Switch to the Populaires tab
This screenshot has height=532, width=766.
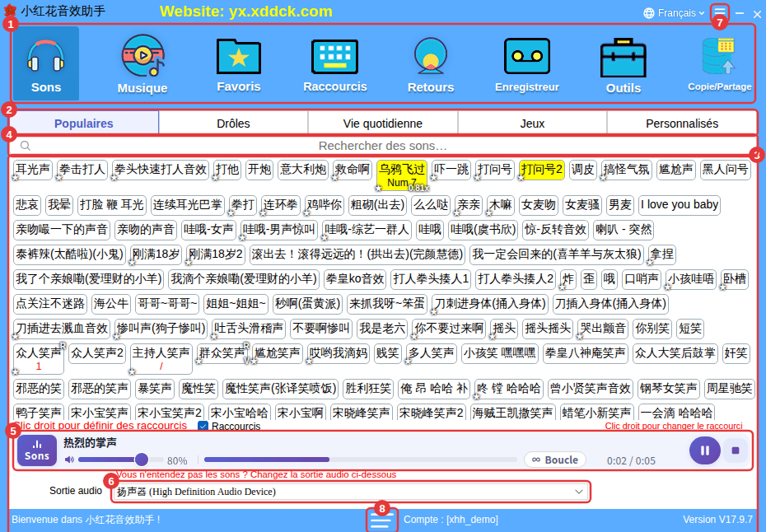coord(84,123)
